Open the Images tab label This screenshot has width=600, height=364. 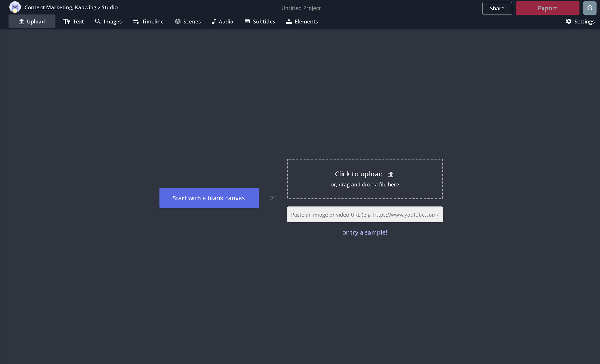pyautogui.click(x=112, y=22)
